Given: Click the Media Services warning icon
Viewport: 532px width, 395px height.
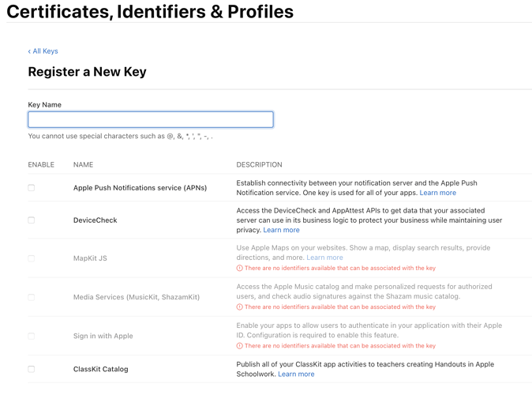Looking at the screenshot, I should (x=239, y=307).
